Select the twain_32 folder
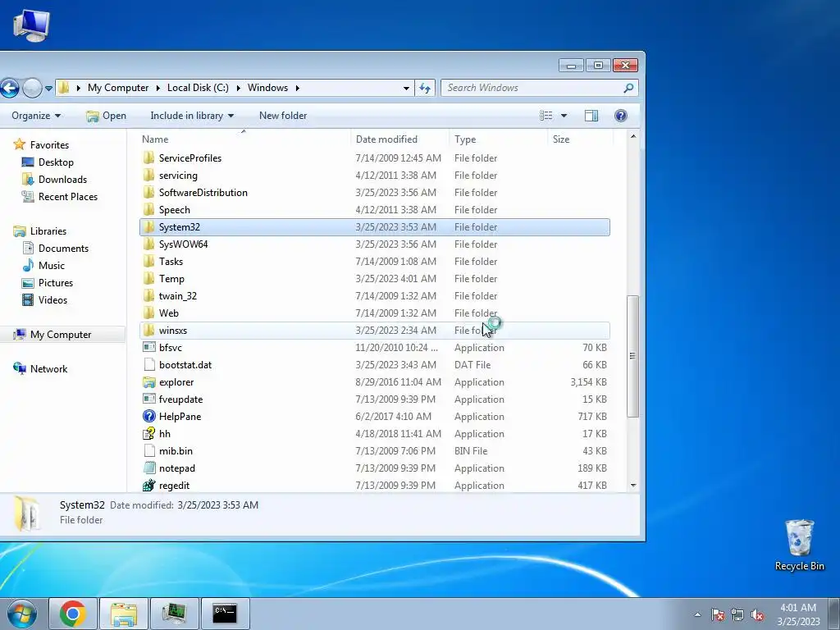Screen dimensions: 840x630 (x=178, y=295)
